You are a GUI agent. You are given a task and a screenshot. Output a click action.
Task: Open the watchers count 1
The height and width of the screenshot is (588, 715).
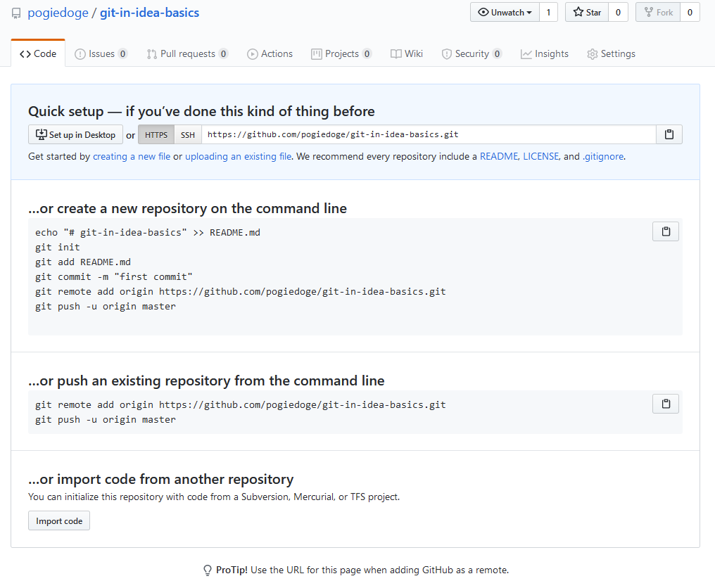(548, 12)
